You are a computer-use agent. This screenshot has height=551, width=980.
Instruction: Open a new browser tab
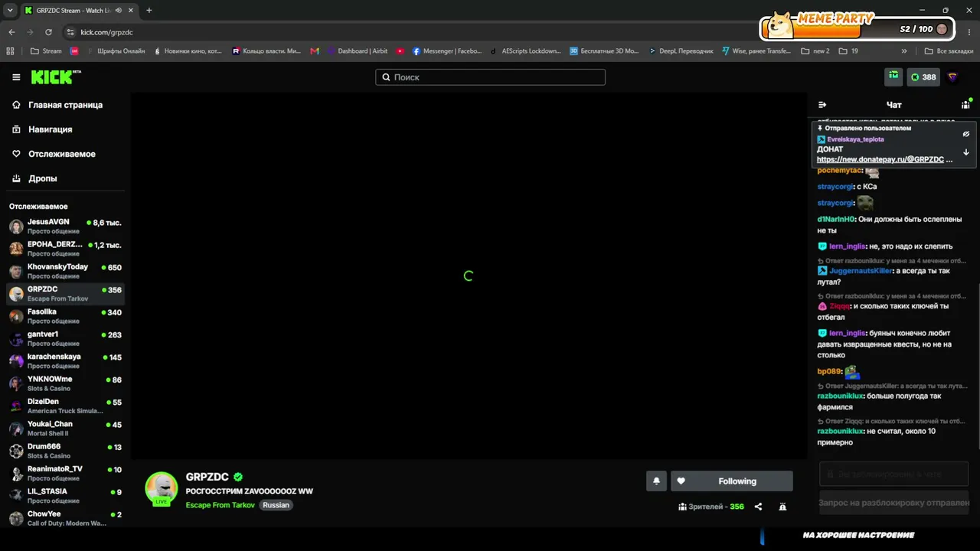pyautogui.click(x=149, y=11)
